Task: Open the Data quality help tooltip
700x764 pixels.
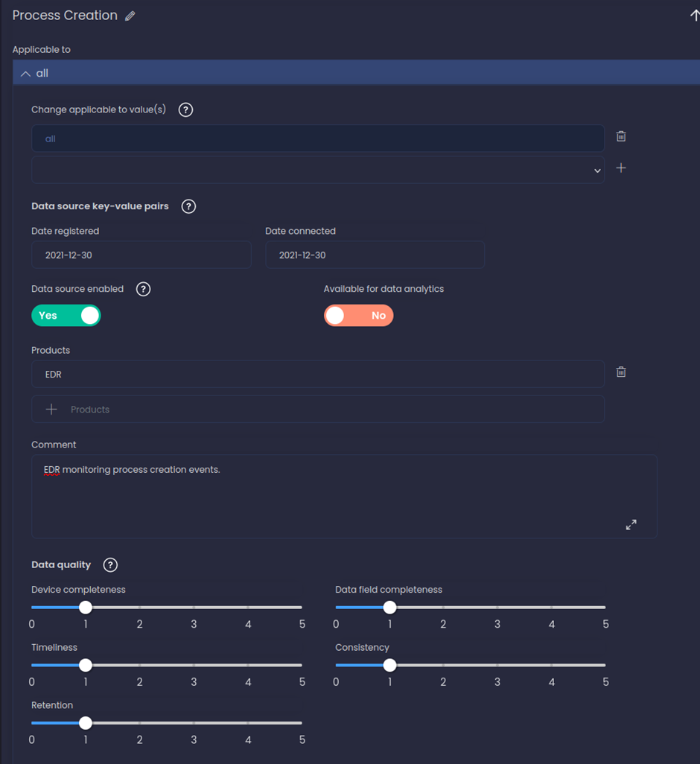Action: point(109,564)
